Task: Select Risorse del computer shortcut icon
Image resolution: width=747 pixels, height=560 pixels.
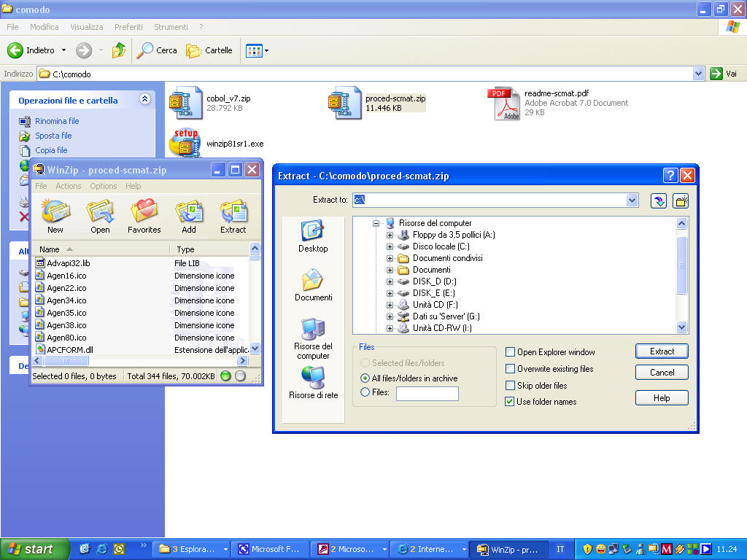Action: [x=313, y=338]
